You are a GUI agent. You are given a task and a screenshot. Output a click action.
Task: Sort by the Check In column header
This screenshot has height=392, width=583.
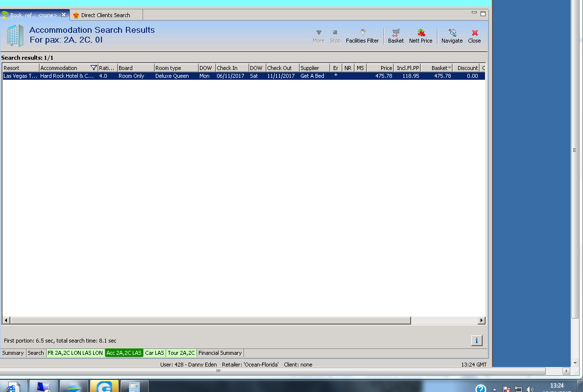[x=232, y=68]
